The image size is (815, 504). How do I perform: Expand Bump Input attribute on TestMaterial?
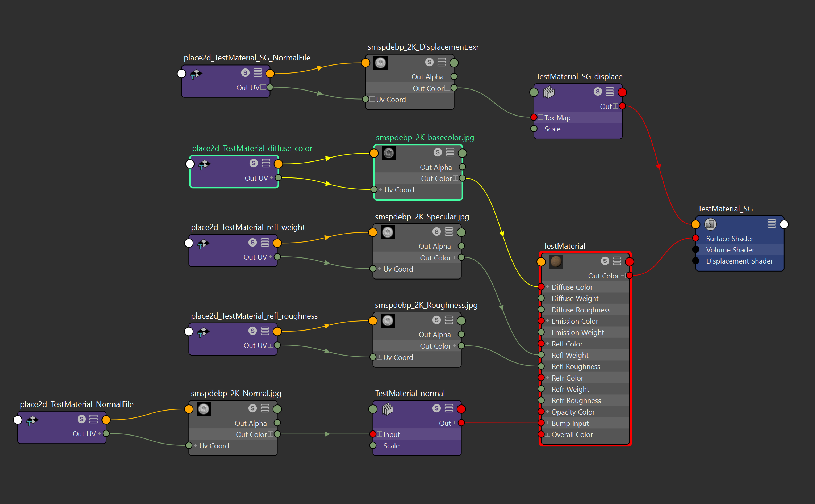(548, 423)
